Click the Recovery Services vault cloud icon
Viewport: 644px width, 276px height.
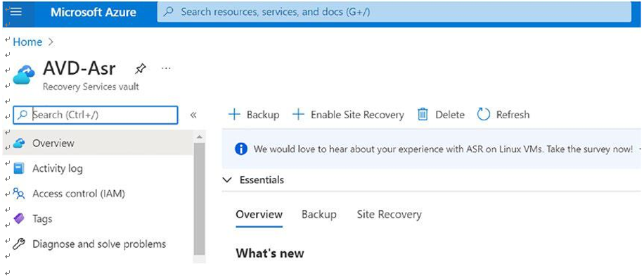click(x=24, y=75)
